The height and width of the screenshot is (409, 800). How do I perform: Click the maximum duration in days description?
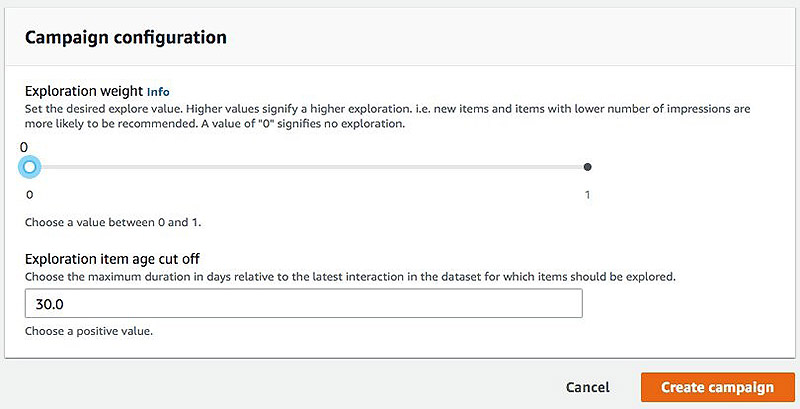350,277
